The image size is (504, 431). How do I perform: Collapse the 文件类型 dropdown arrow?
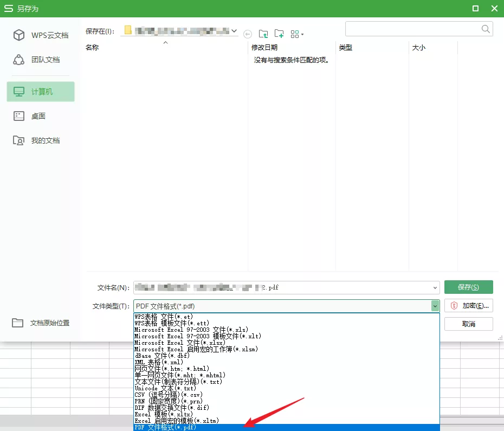point(435,306)
